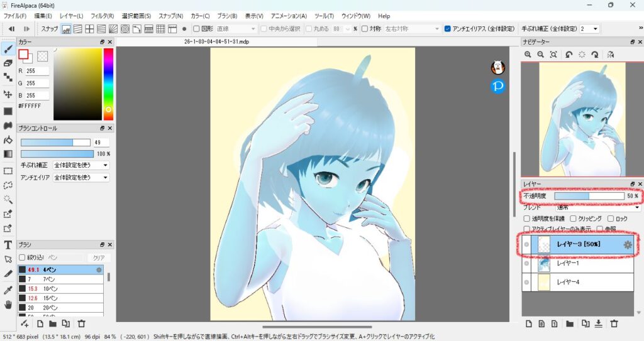Select the 7ペン brush
This screenshot has width=644, height=341.
[60, 279]
